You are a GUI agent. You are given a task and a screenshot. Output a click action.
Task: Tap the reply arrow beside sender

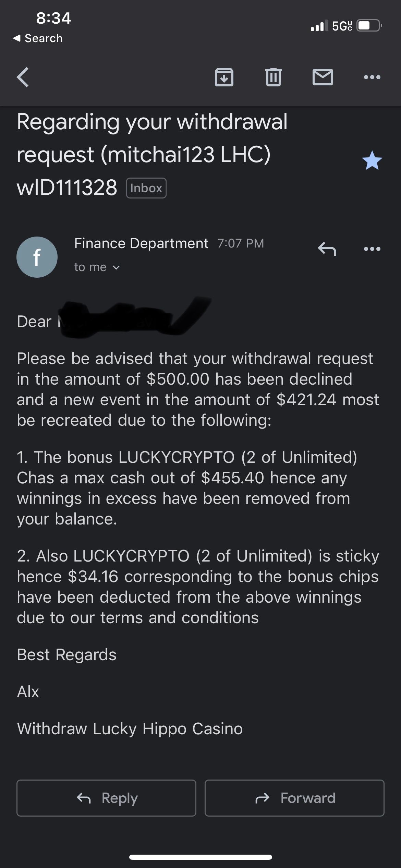327,249
